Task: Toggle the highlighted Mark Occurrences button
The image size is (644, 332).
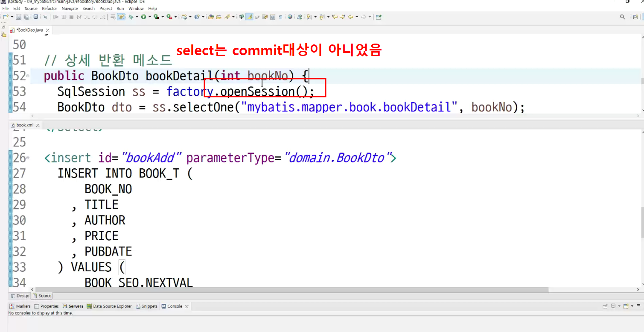Action: 249,17
